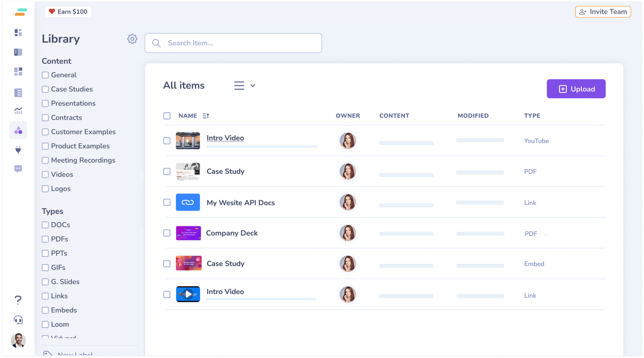The width and height of the screenshot is (644, 358).
Task: Click the Earn $100 button
Action: tap(68, 12)
